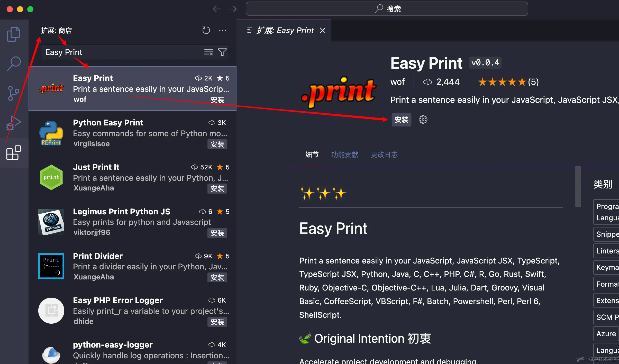This screenshot has height=364, width=619.
Task: Open the Linters category tag
Action: click(607, 251)
